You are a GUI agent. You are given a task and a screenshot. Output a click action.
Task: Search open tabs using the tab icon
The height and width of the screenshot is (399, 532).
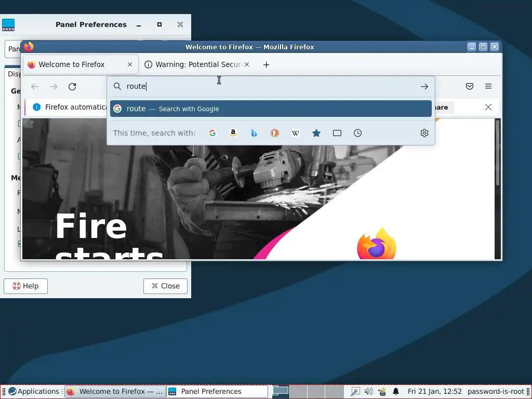[337, 133]
